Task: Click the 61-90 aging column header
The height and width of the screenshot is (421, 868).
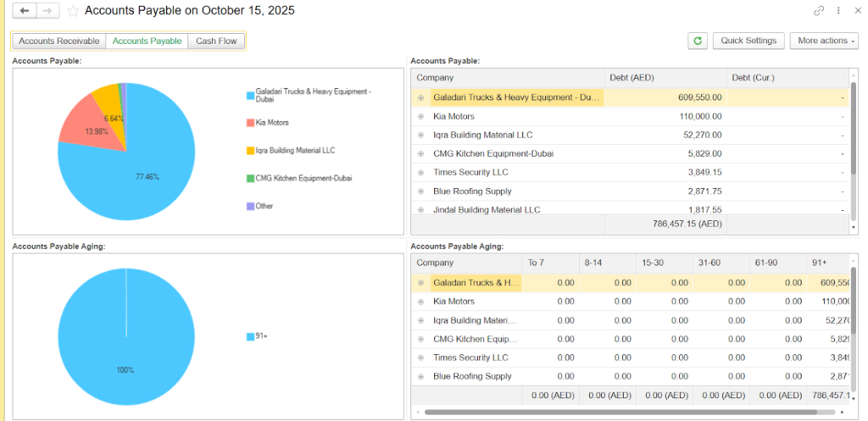Action: pos(778,263)
